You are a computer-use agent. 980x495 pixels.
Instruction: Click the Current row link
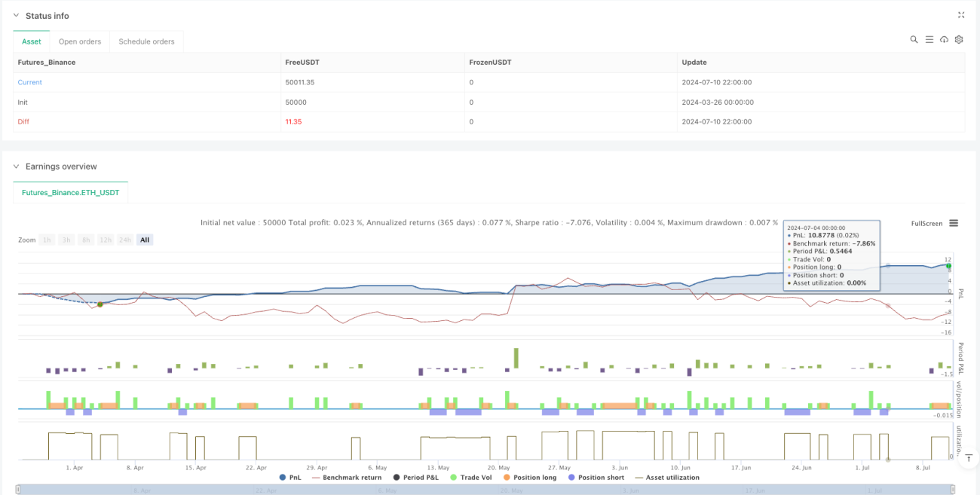tap(30, 82)
